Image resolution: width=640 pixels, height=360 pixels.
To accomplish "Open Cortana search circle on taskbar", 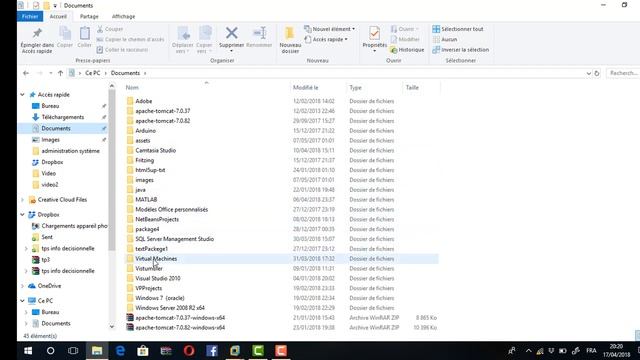I will click(51, 351).
